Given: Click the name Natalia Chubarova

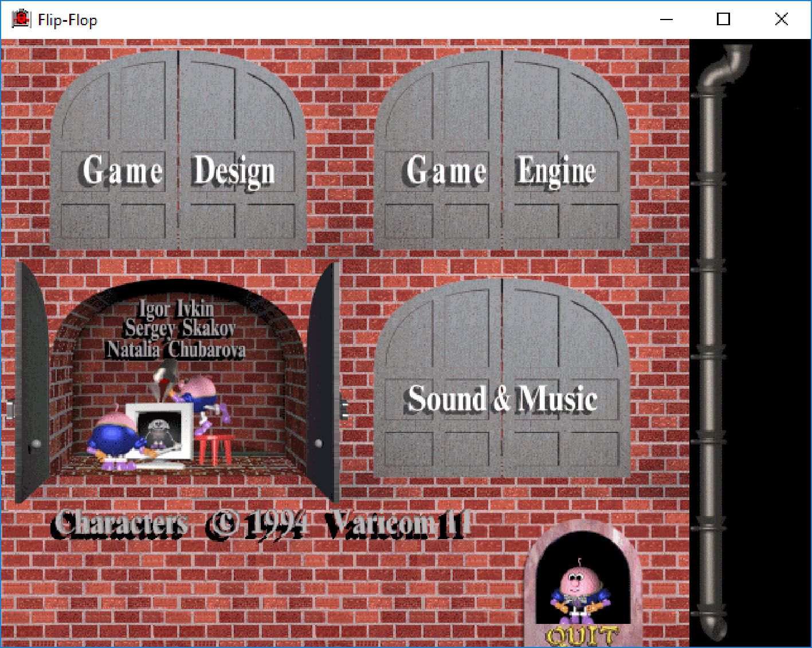Looking at the screenshot, I should click(x=176, y=349).
